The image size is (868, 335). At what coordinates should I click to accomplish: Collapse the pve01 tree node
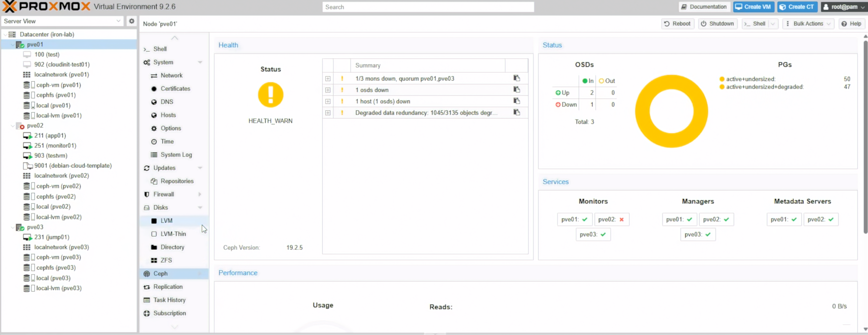click(x=13, y=44)
